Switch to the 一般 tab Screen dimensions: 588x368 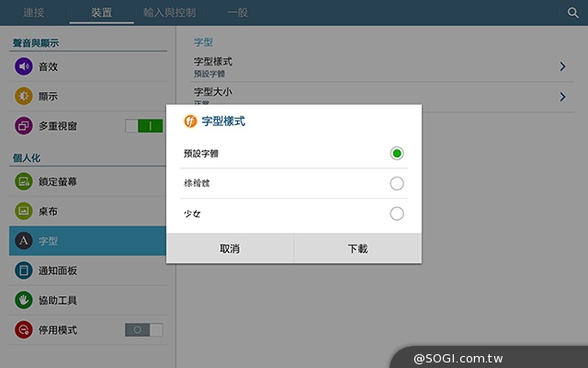coord(237,13)
